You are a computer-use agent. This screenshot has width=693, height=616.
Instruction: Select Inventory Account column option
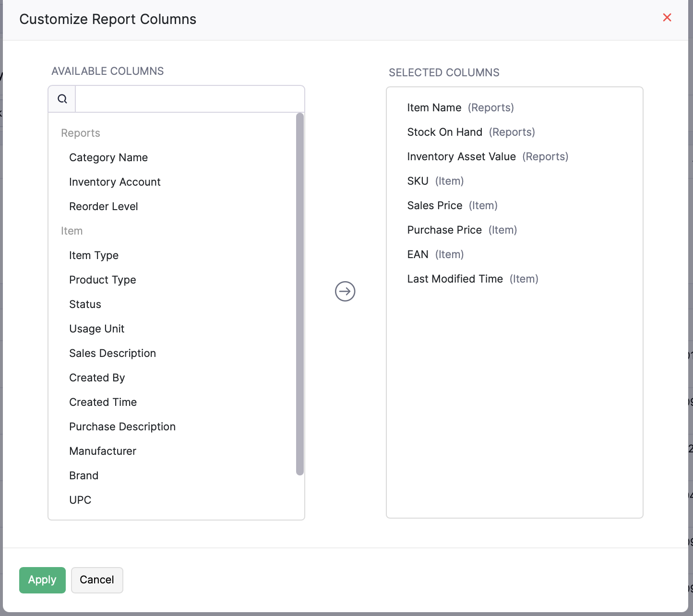point(115,182)
